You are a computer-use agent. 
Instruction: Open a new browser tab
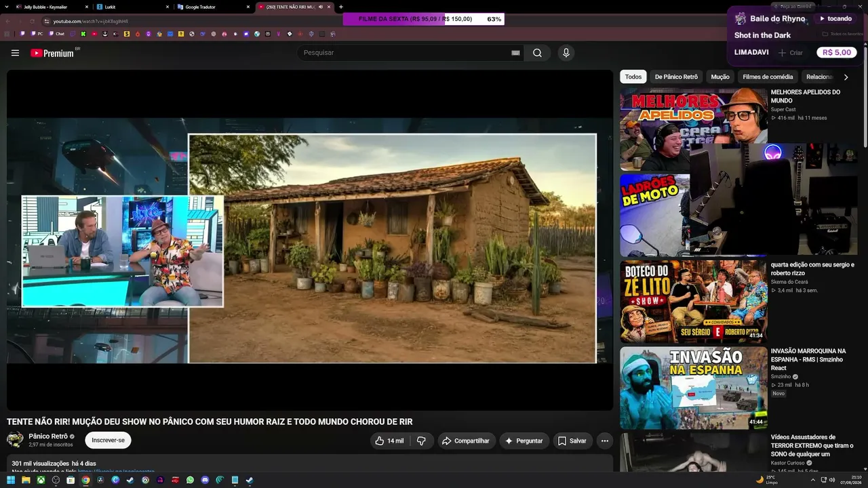pos(341,7)
